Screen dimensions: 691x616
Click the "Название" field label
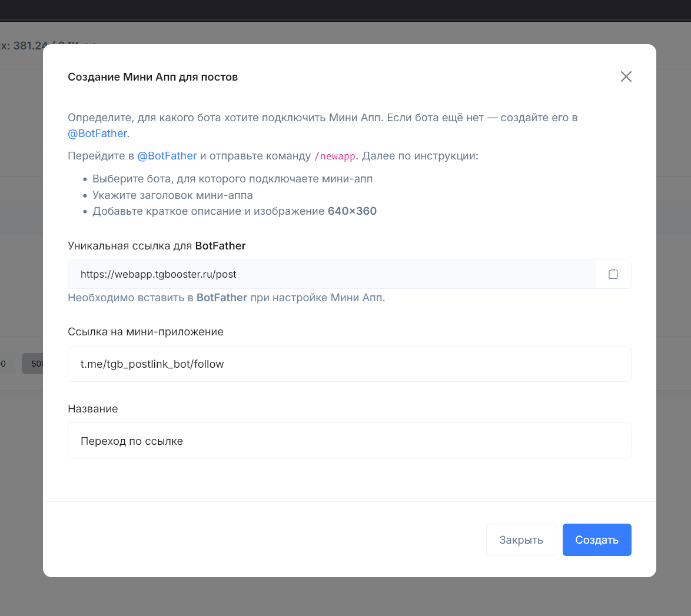[x=93, y=409]
